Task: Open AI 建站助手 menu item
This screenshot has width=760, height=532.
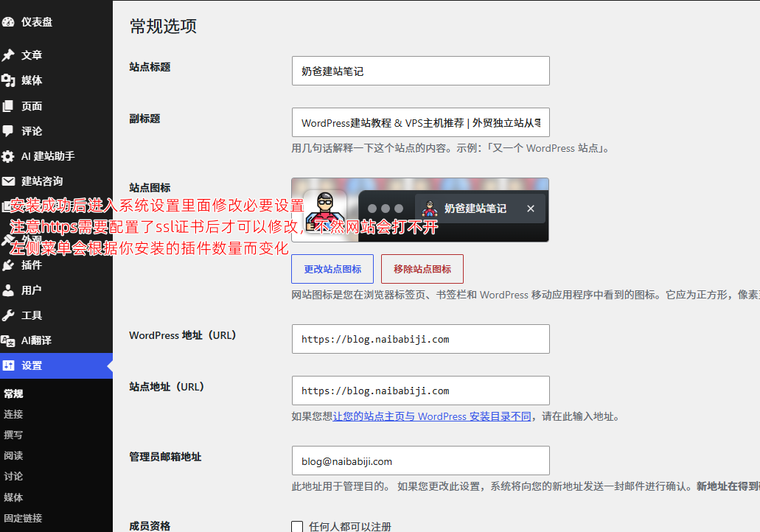Action: (x=48, y=156)
